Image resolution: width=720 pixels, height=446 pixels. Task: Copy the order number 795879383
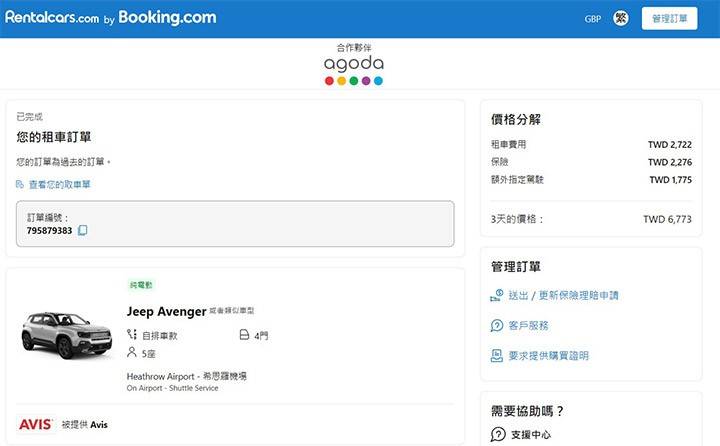coord(83,231)
